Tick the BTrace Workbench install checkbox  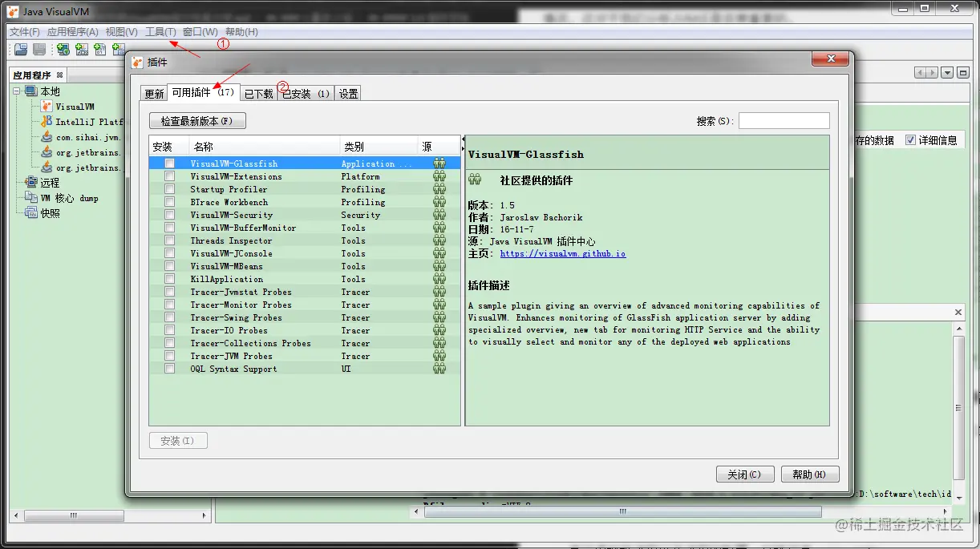click(169, 202)
